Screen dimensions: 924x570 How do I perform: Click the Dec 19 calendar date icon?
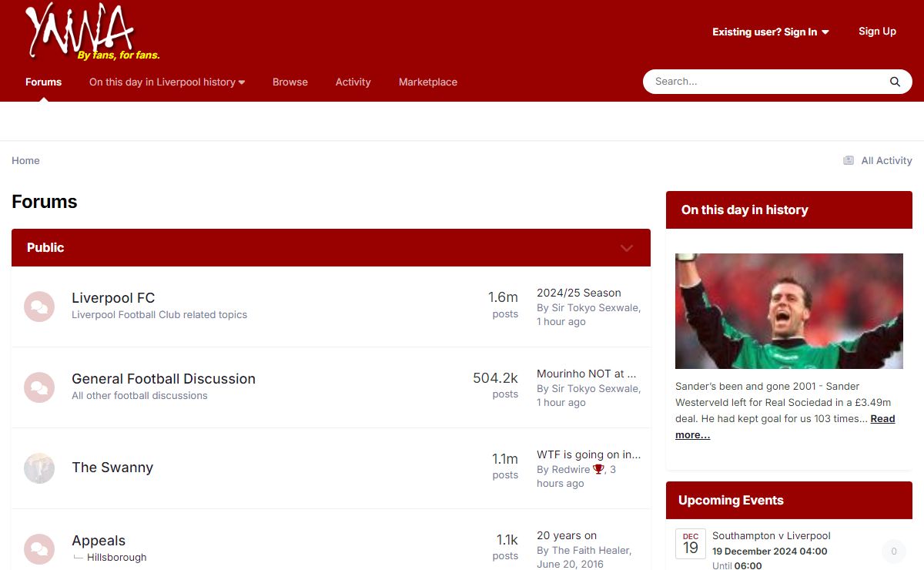coord(691,543)
